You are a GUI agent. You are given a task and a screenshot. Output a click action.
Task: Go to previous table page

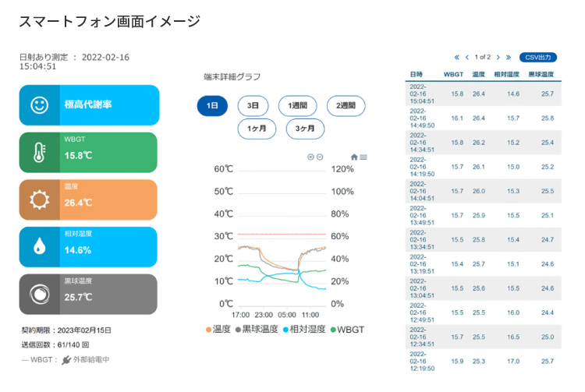tap(467, 58)
